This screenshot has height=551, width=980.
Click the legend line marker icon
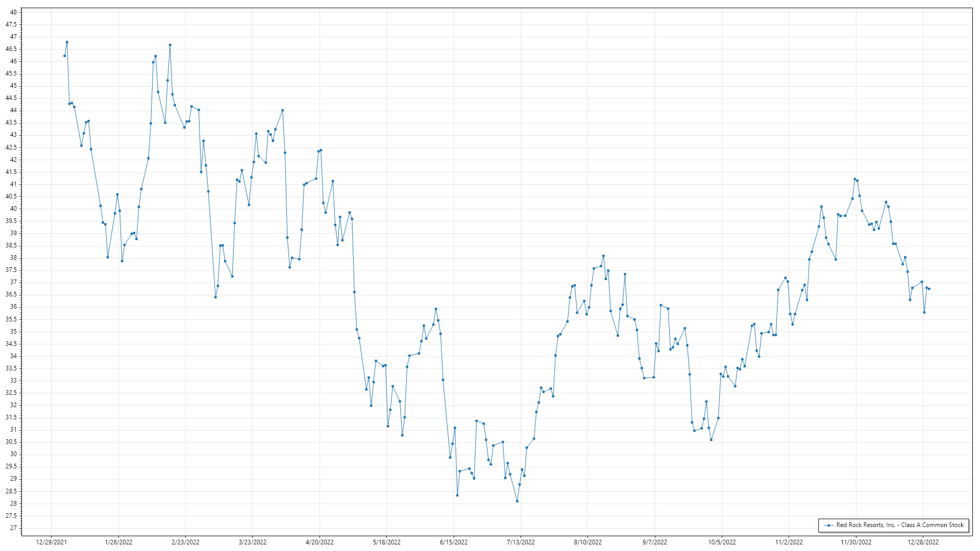pyautogui.click(x=828, y=525)
